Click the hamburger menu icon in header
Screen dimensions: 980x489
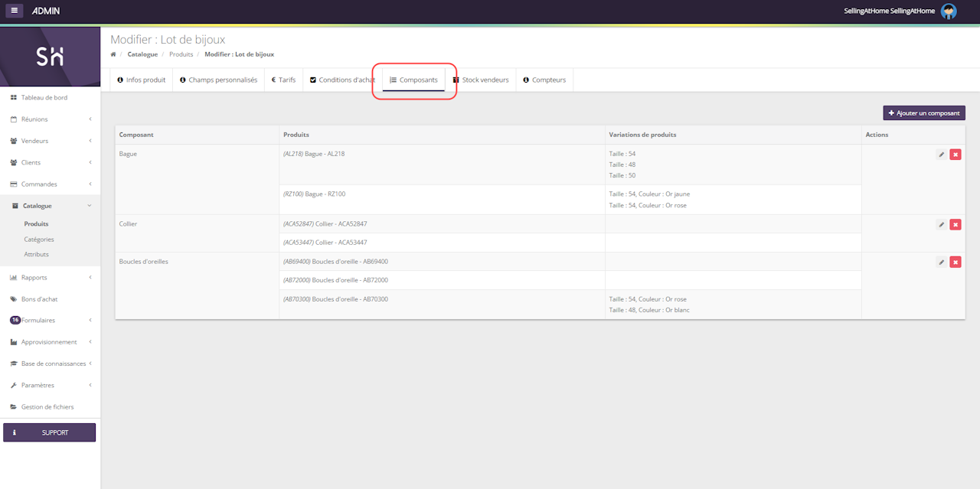click(x=15, y=11)
